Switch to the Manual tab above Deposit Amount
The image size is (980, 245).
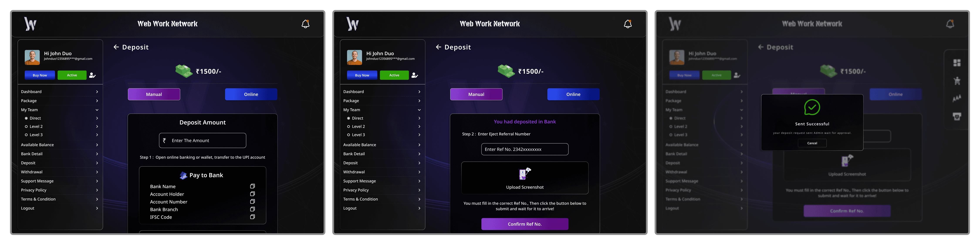point(154,95)
